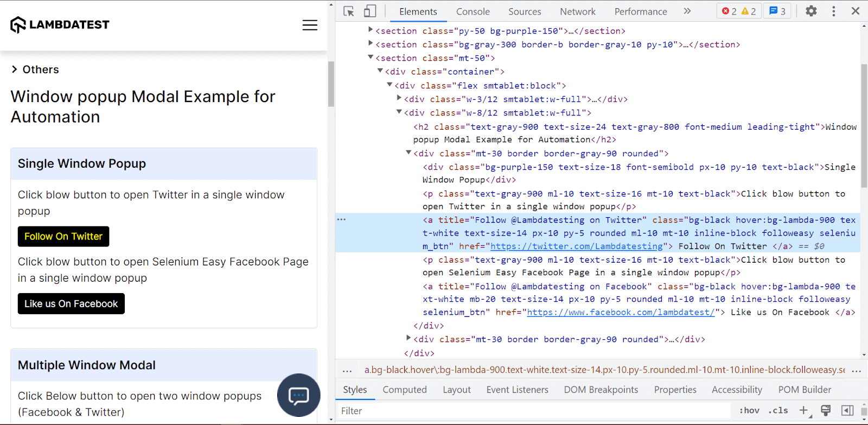The image size is (868, 425).
Task: Open the element rendering emulation paintbrush icon
Action: [x=826, y=410]
